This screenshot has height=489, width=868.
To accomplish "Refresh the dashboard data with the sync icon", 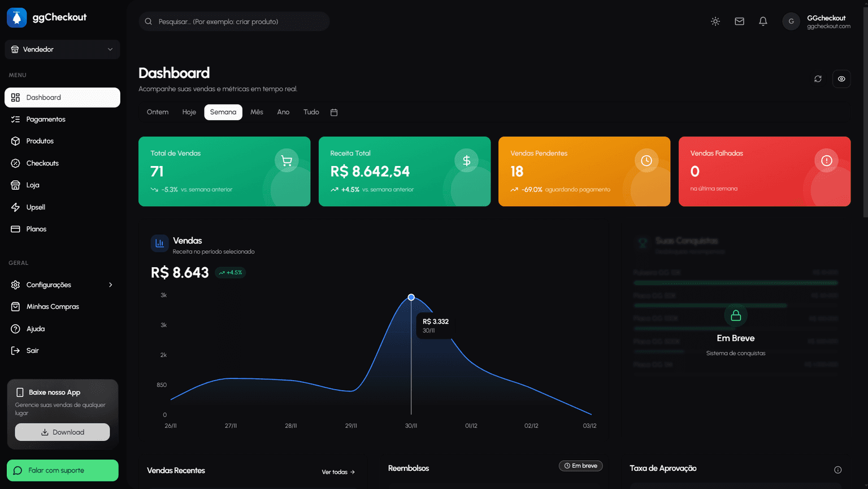I will (818, 78).
